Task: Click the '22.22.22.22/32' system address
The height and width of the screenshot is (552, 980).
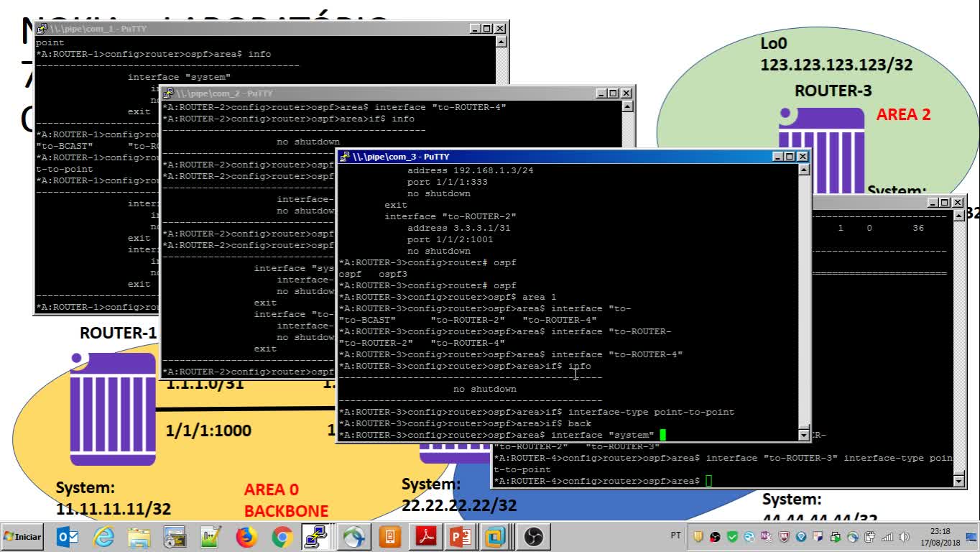Action: (459, 505)
